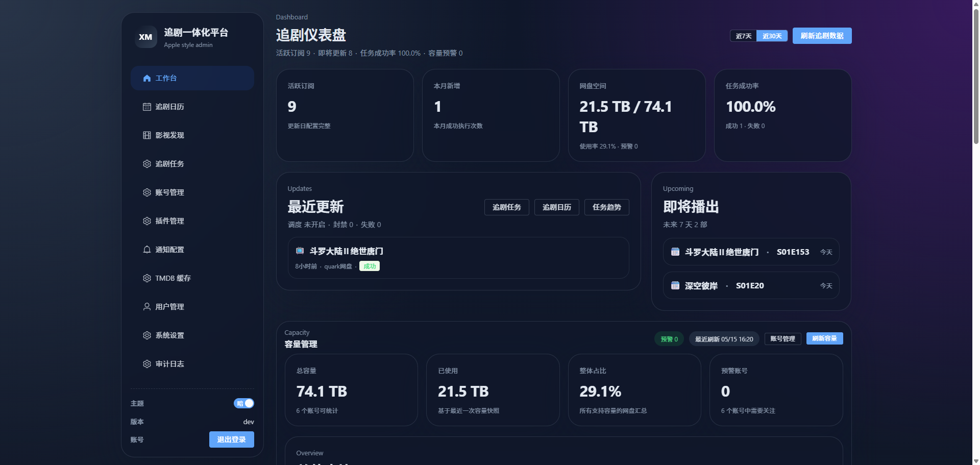The width and height of the screenshot is (980, 465).
Task: Click the gear icon beside 审计日志
Action: [x=147, y=364]
